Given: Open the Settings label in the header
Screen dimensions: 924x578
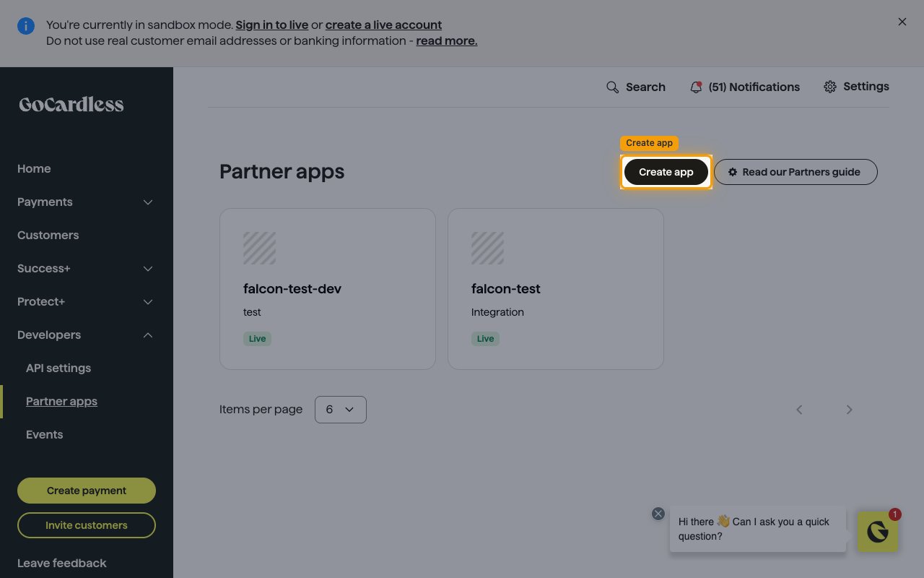Looking at the screenshot, I should click(866, 87).
